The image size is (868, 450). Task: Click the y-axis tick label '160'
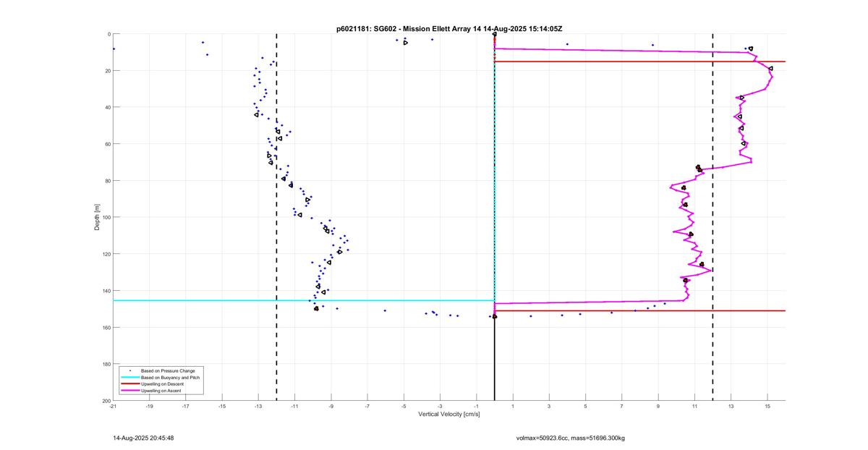(106, 327)
